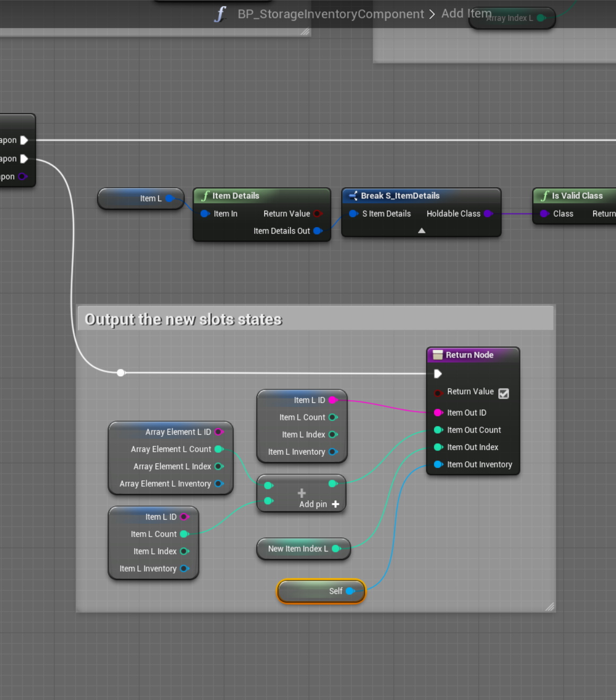Check the Return Value checkbox
616x700 pixels.
pos(504,393)
